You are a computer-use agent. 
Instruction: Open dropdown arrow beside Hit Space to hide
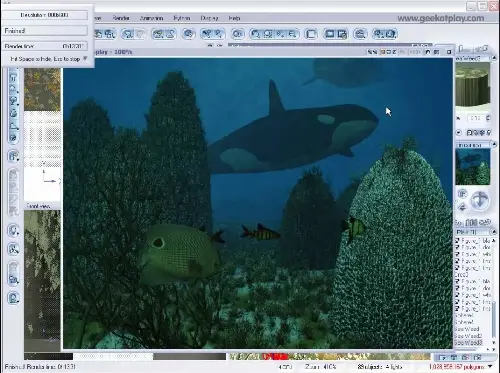(x=85, y=59)
